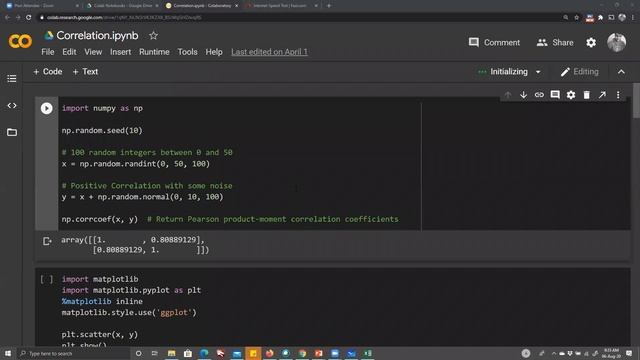Image resolution: width=640 pixels, height=360 pixels.
Task: Click the np.random.seed(10) code line
Action: tap(102, 131)
